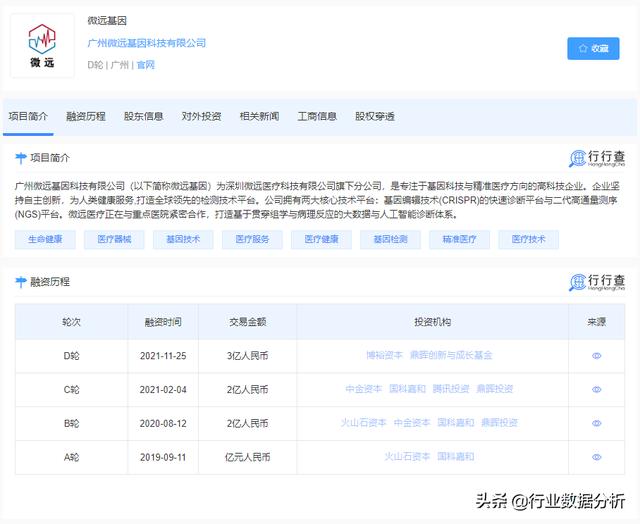Click the 投资机构 column header

(433, 322)
